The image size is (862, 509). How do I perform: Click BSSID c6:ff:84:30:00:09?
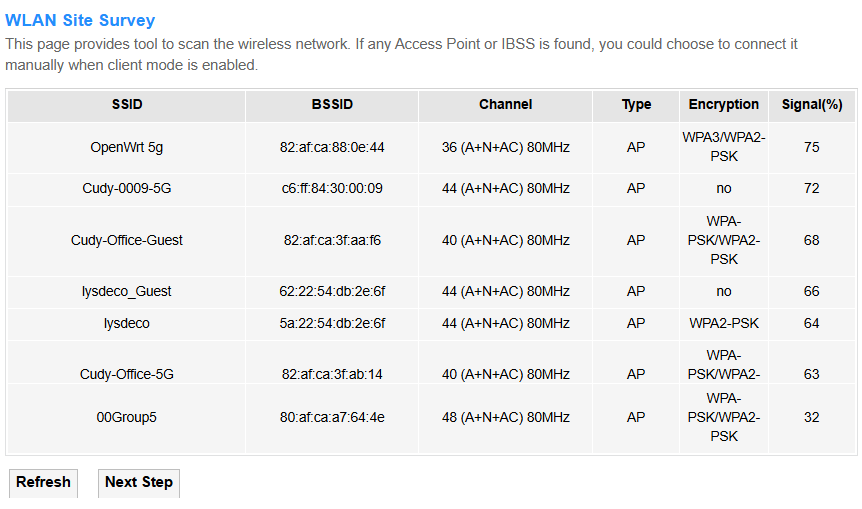tap(332, 188)
